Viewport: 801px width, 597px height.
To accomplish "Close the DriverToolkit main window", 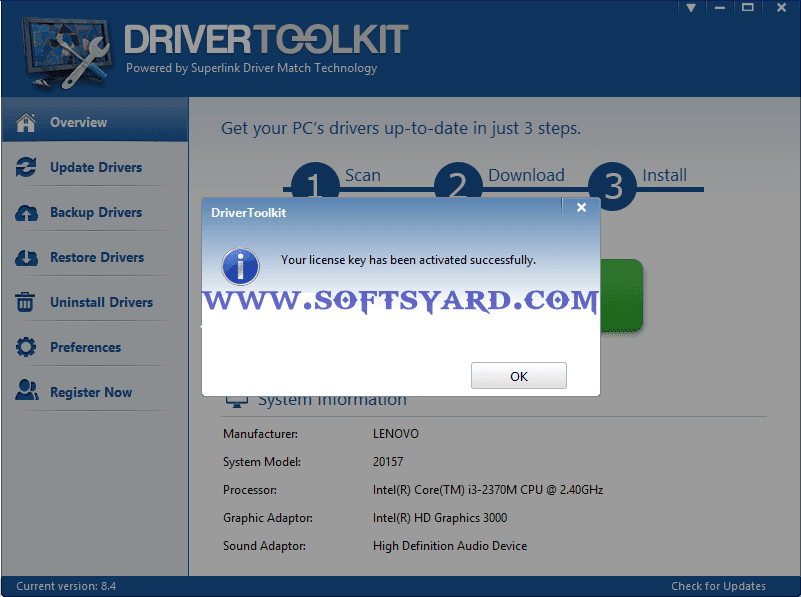I will coord(781,8).
